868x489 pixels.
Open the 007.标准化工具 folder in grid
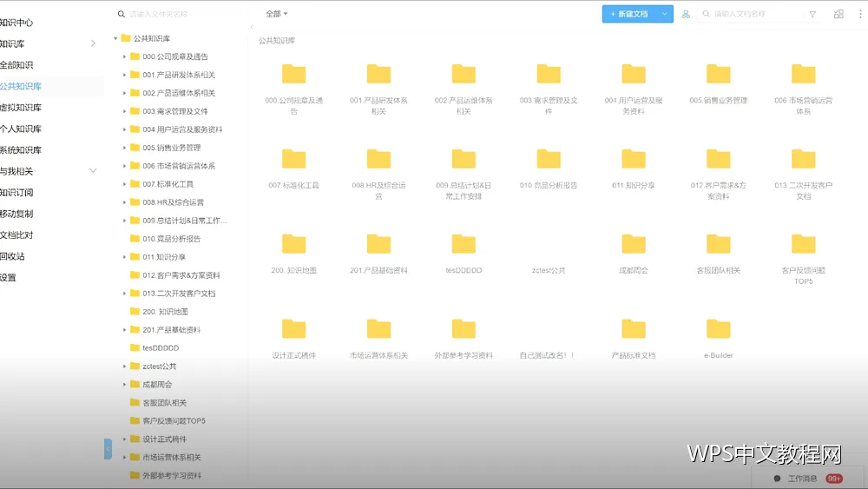click(x=293, y=159)
